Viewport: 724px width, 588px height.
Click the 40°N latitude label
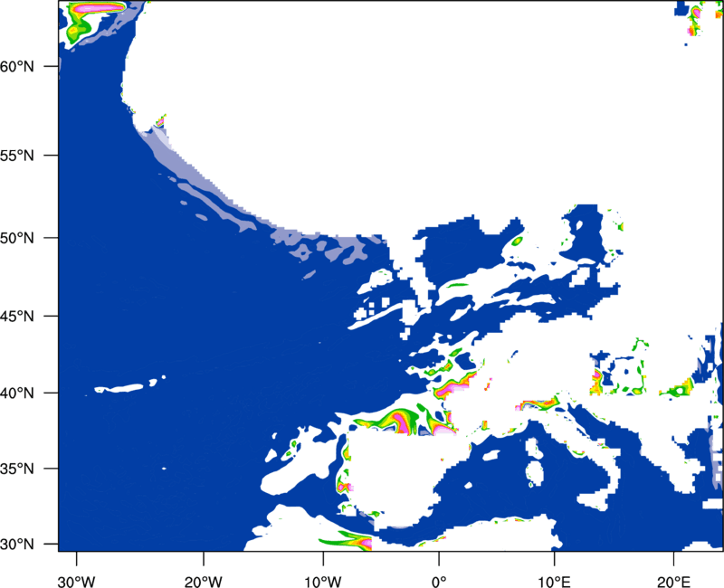pos(17,394)
